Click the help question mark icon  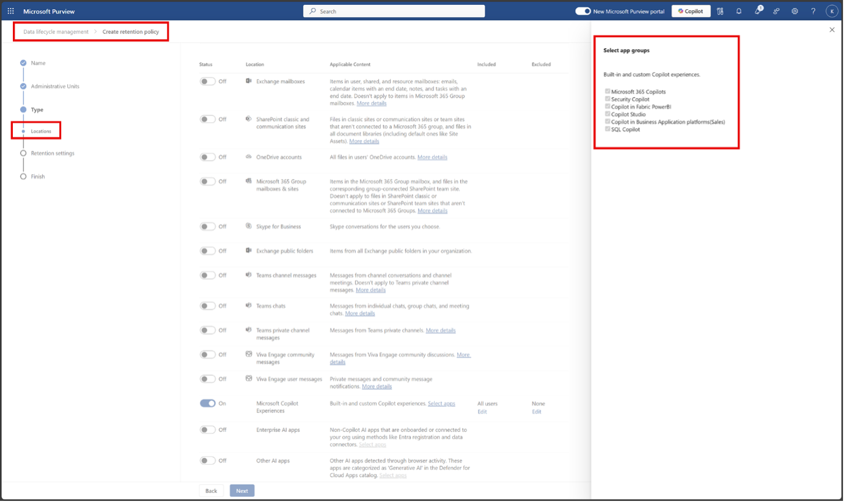[x=813, y=11]
